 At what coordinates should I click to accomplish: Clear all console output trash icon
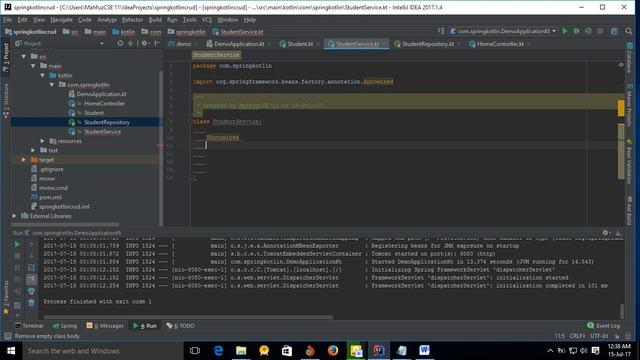(x=31, y=303)
